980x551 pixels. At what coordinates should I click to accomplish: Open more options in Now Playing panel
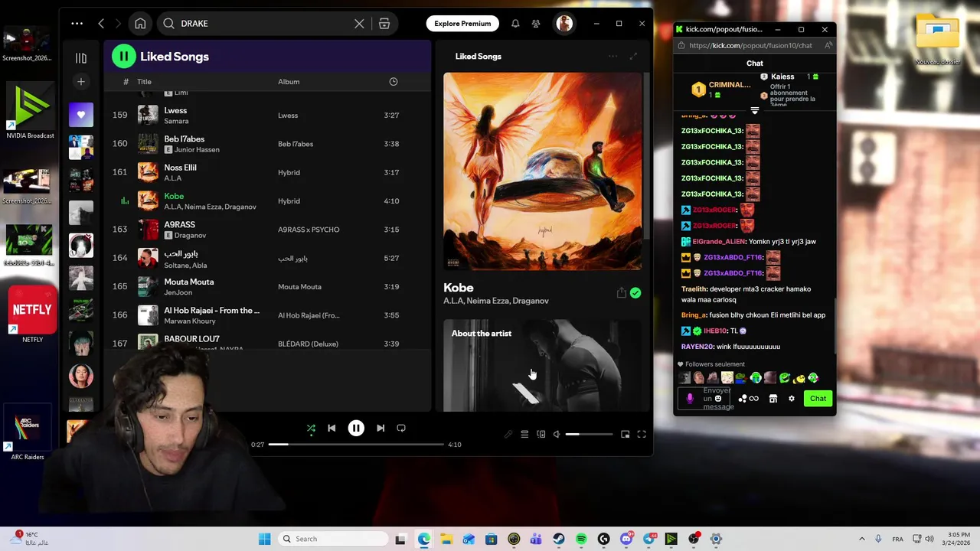coord(612,56)
